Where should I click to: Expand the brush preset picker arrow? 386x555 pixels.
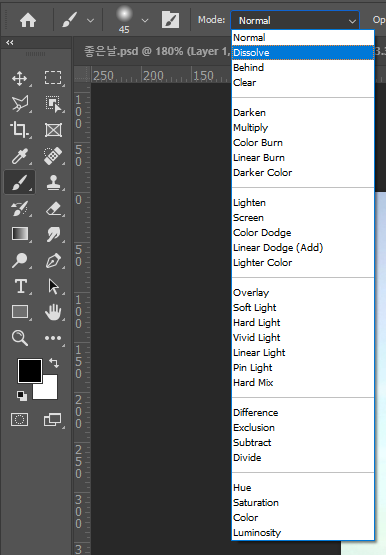pyautogui.click(x=145, y=21)
